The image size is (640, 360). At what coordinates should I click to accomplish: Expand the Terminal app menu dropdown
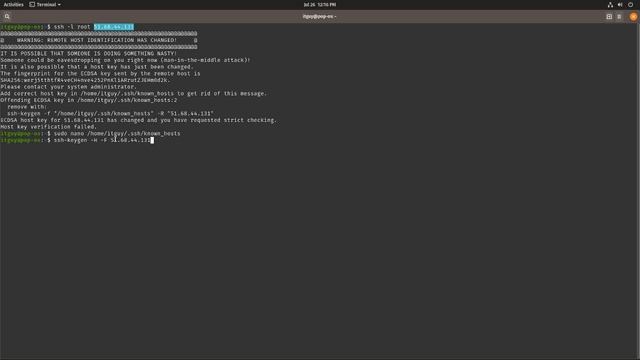tap(45, 4)
